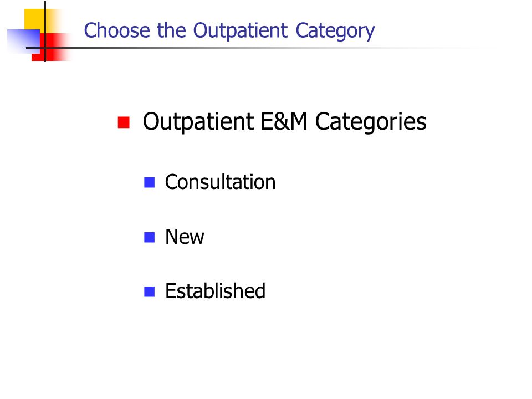Click Outpatient in the black bullet heading
The height and width of the screenshot is (399, 532).
tap(198, 122)
